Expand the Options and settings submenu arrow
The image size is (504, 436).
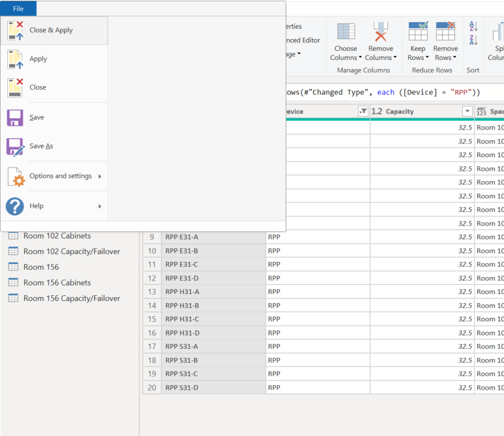(100, 177)
